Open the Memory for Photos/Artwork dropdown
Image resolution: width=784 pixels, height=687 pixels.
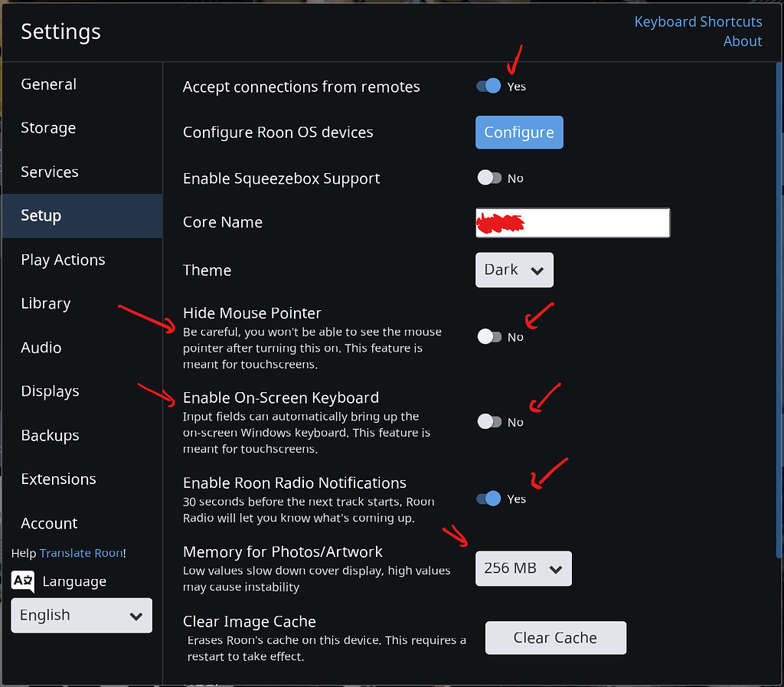524,568
